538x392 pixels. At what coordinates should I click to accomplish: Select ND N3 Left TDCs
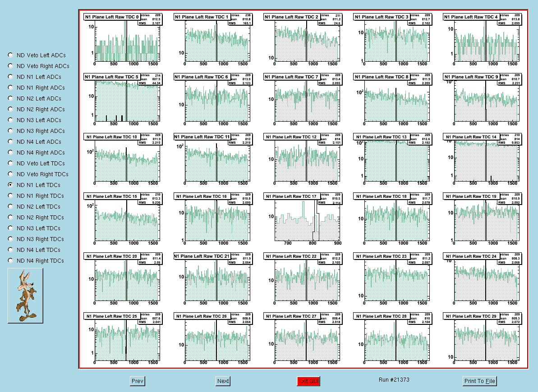click(10, 228)
